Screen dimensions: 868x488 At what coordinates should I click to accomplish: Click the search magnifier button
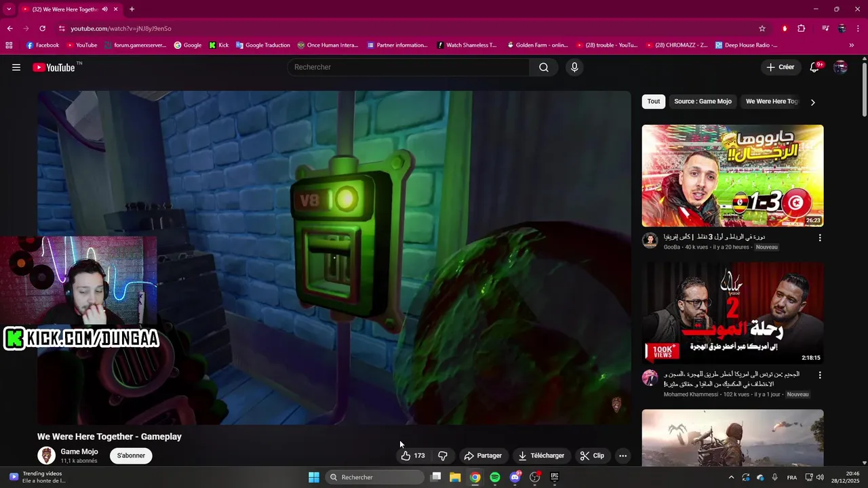point(544,67)
